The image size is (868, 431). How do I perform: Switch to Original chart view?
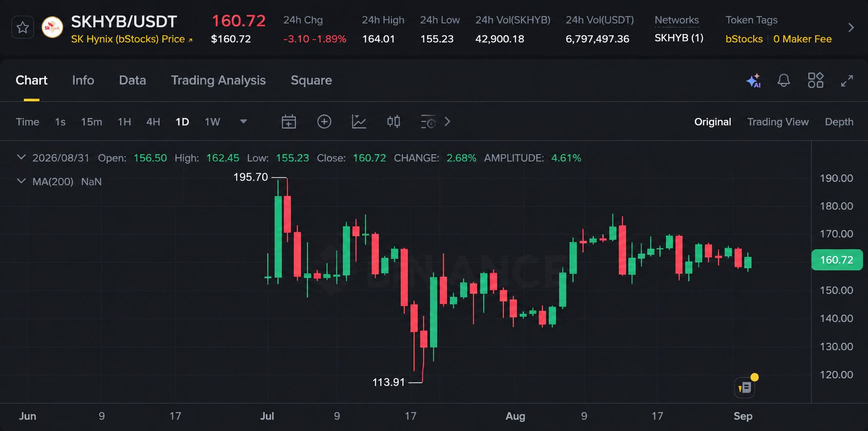[712, 122]
